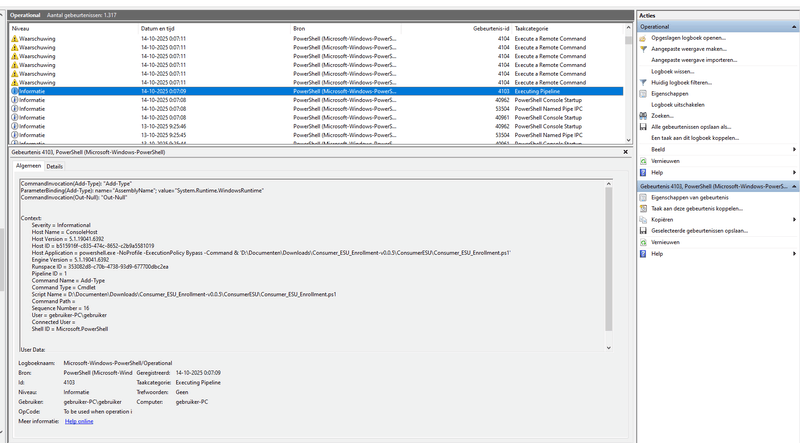Screen dimensions: 800x443
Task: Click Zoeken... action text
Action: pos(662,116)
